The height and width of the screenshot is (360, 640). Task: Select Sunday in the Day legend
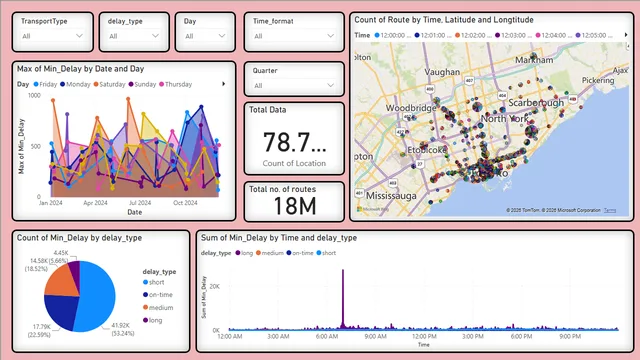(142, 84)
